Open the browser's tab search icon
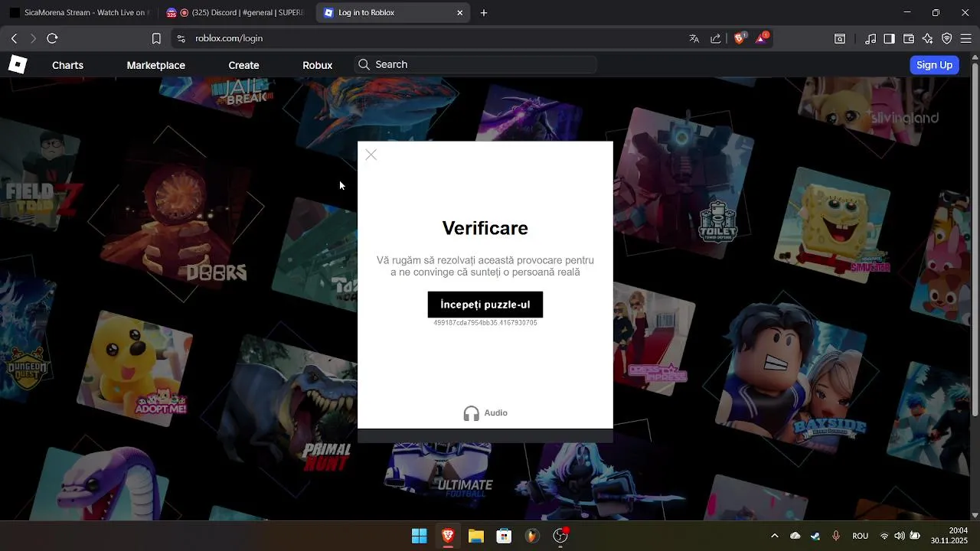Screen dimensions: 980x551 (x=840, y=38)
